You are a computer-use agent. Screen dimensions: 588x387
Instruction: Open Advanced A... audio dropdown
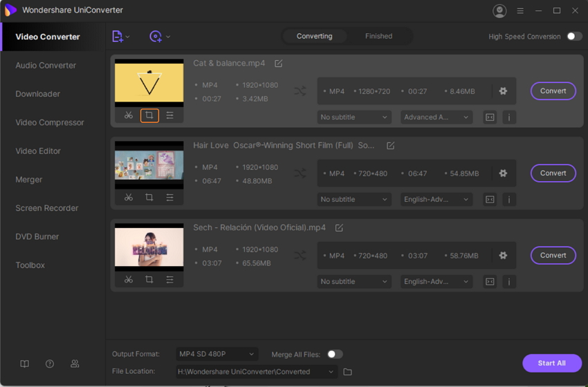coord(436,117)
